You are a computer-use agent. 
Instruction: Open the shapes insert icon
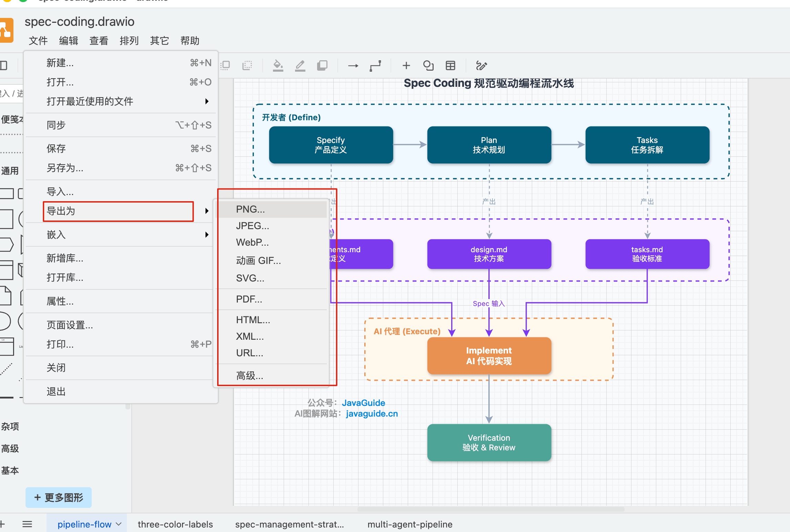click(428, 65)
